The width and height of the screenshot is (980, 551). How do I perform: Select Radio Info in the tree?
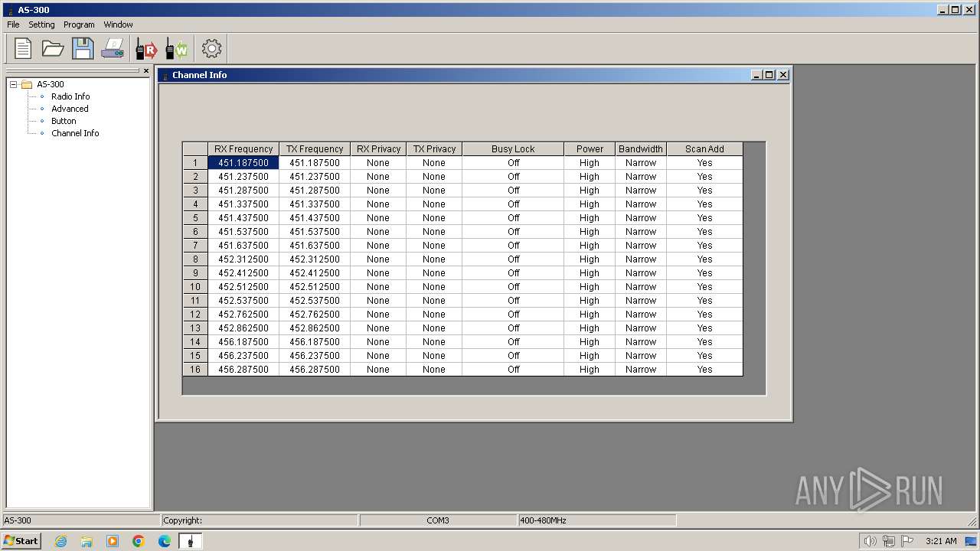[70, 96]
